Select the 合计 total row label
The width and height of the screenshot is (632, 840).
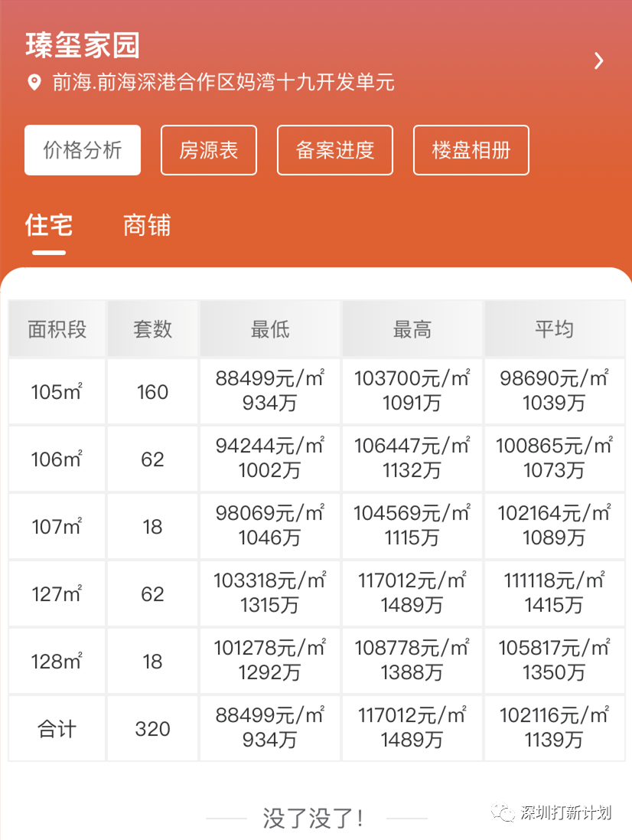[57, 729]
